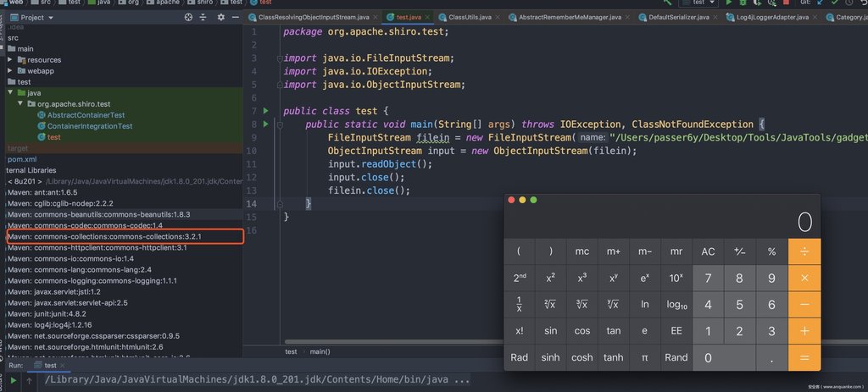
Task: Click the Locate/Select Opened File target icon
Action: click(188, 17)
